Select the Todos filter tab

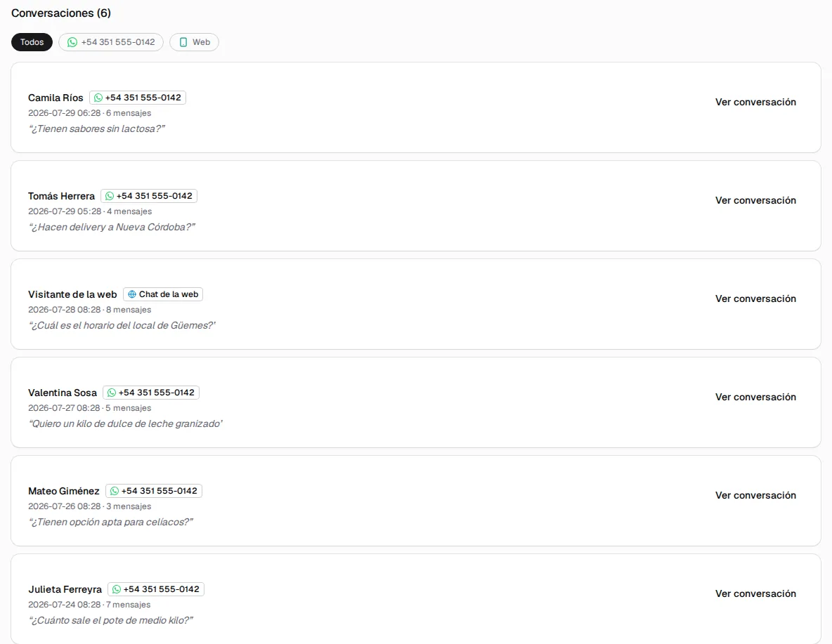click(x=32, y=42)
